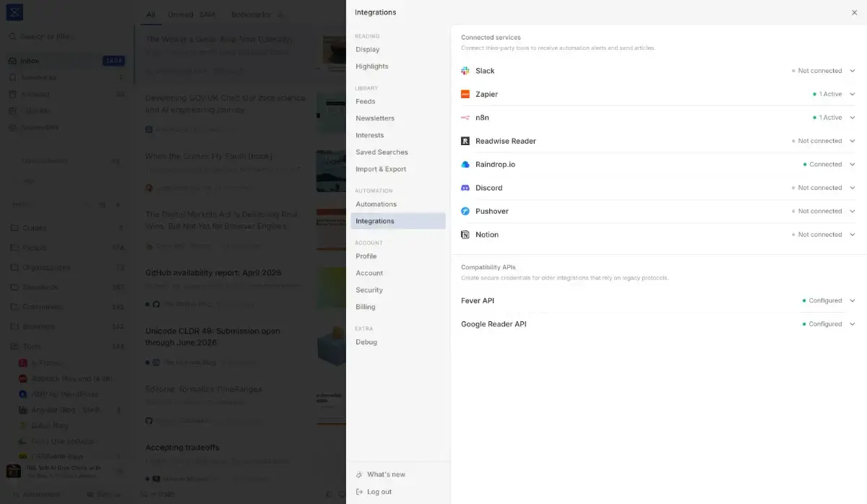Click the n8n logo icon

tap(465, 118)
